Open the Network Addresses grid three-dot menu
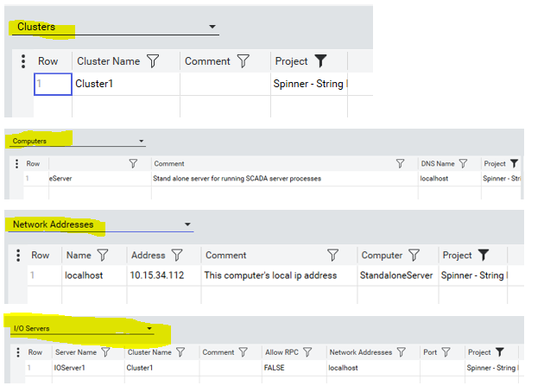Viewport: 544px width, 392px height. [18, 256]
